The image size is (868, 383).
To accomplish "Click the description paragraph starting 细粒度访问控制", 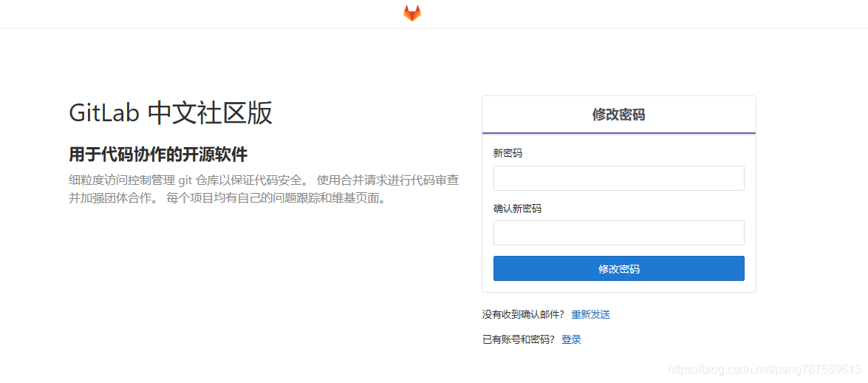I will [264, 189].
